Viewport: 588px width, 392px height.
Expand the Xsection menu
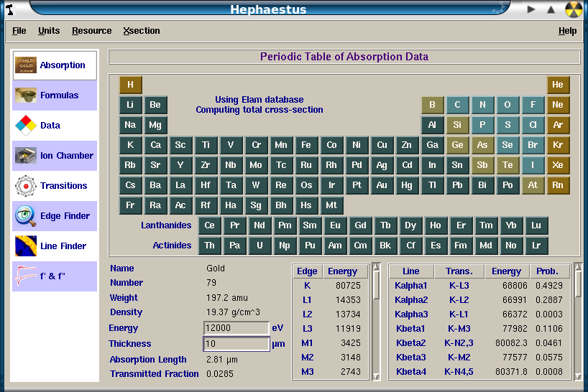pos(142,31)
